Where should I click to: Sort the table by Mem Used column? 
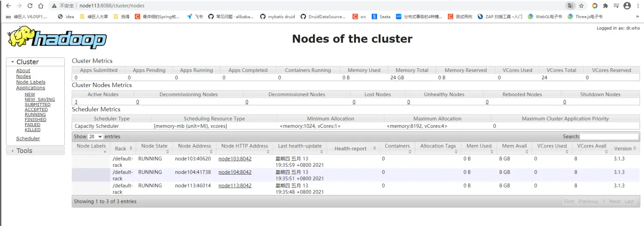tap(479, 146)
